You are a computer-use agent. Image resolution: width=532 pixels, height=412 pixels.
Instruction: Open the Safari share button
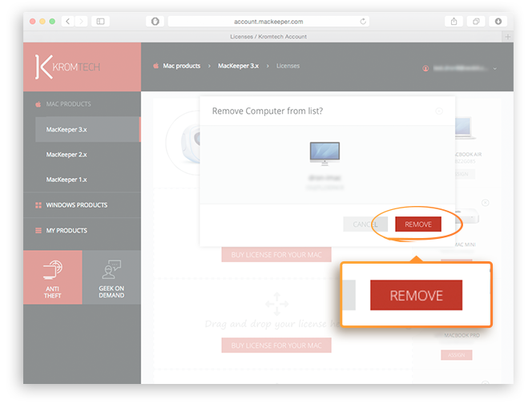pos(453,22)
